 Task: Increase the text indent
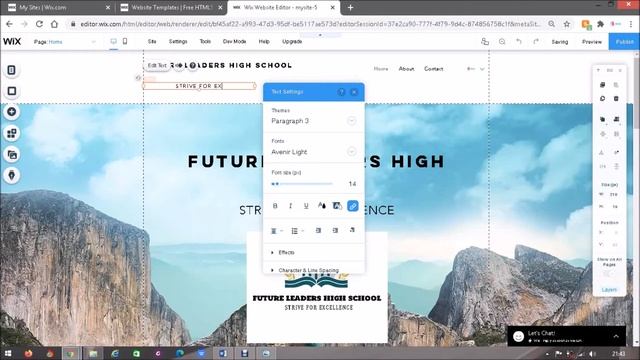click(335, 231)
